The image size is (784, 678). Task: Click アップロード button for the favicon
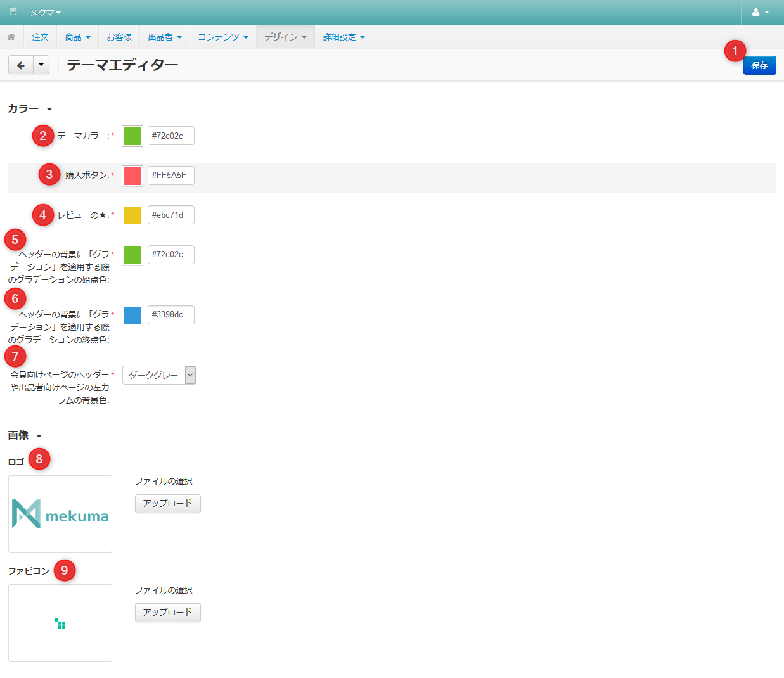167,612
